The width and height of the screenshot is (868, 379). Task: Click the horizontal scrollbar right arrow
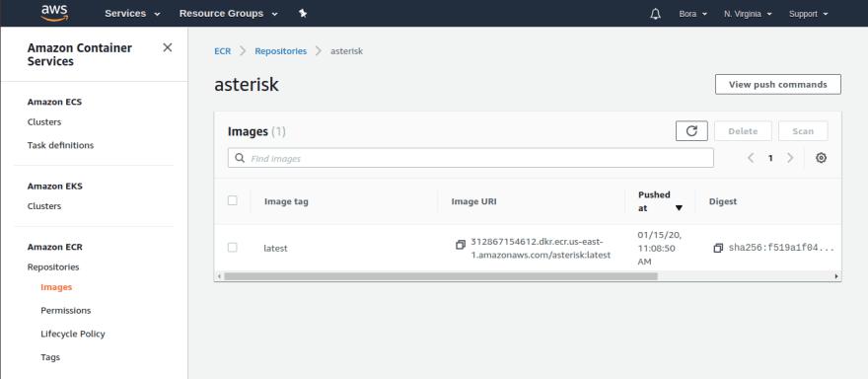point(835,276)
